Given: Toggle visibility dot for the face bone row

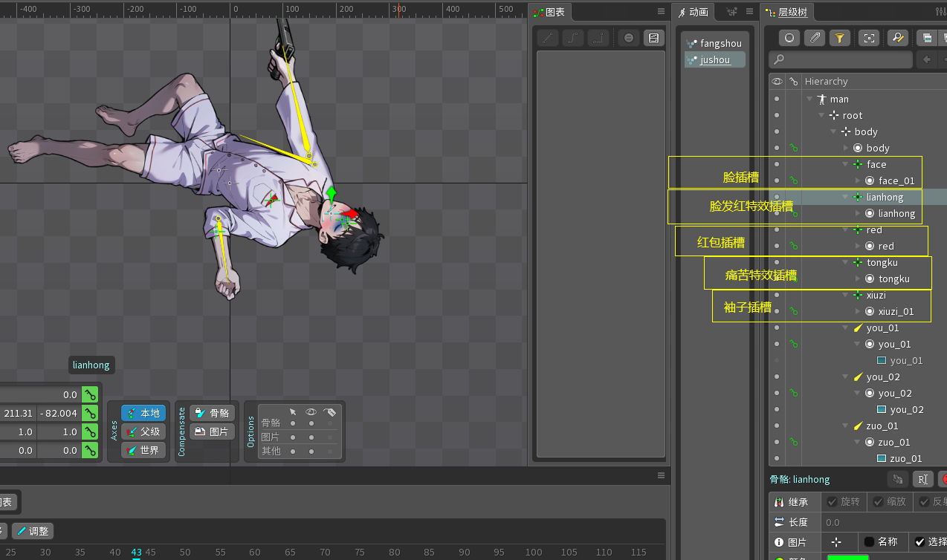Looking at the screenshot, I should [x=777, y=164].
